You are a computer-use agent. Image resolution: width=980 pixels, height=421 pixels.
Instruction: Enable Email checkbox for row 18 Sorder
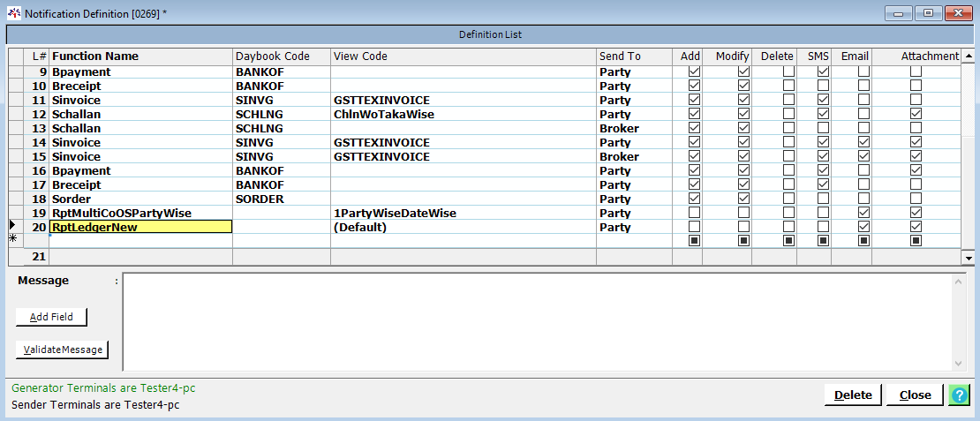pos(863,199)
